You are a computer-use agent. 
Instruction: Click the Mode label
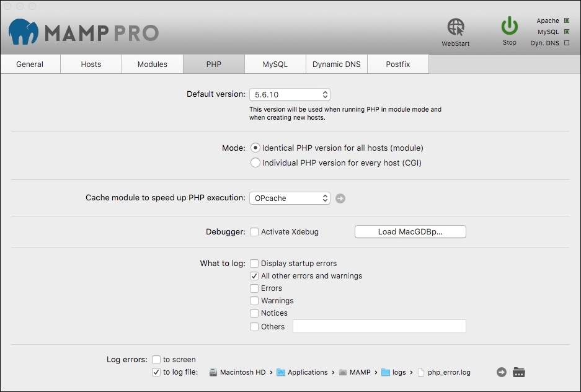(x=234, y=148)
